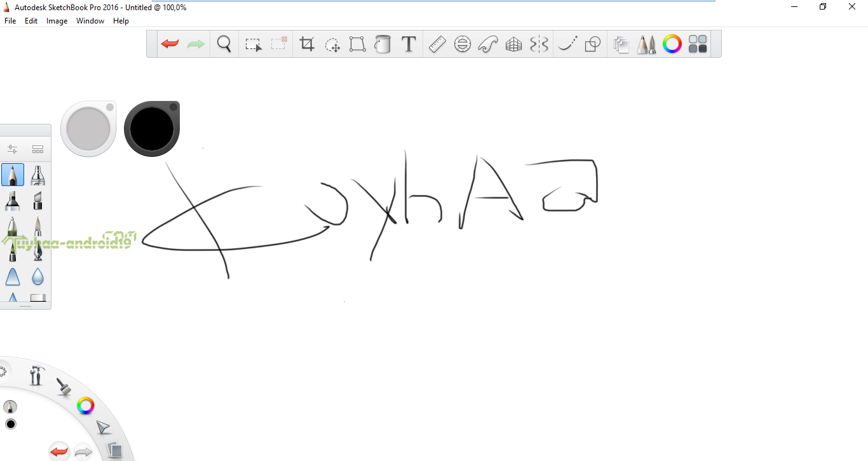
Task: Click the brush palette bottom handle to expand
Action: click(x=25, y=306)
